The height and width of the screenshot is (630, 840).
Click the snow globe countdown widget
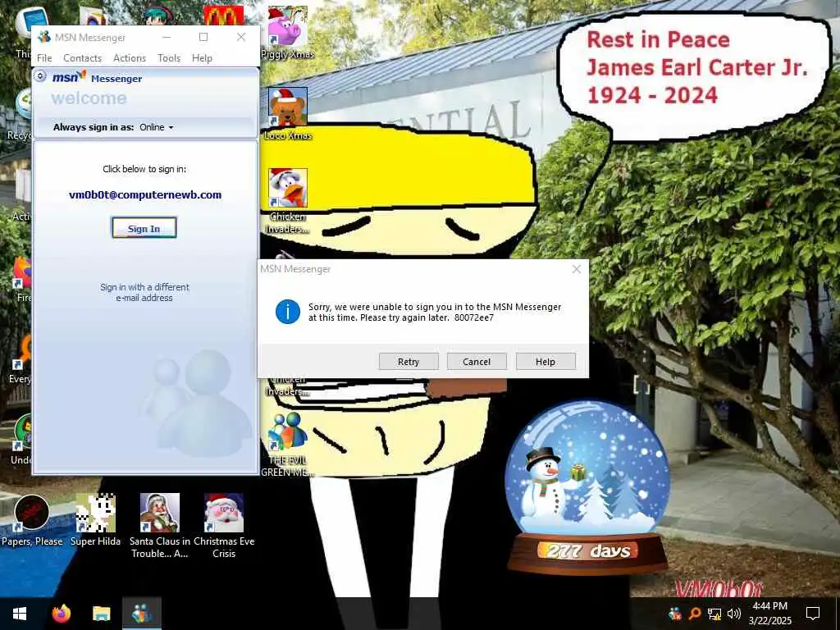click(587, 486)
